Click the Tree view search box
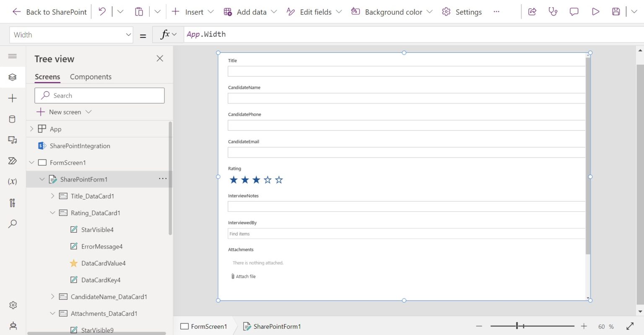This screenshot has width=644, height=335. (x=99, y=95)
